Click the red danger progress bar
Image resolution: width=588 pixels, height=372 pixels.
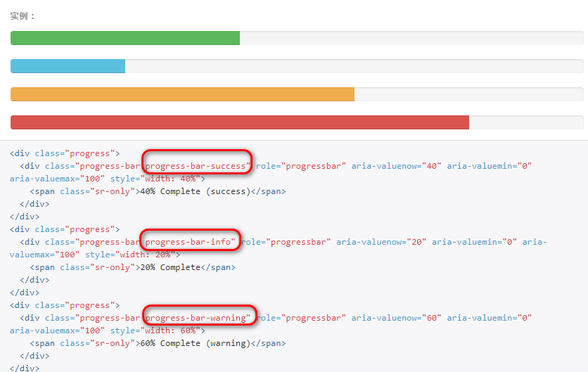[240, 122]
